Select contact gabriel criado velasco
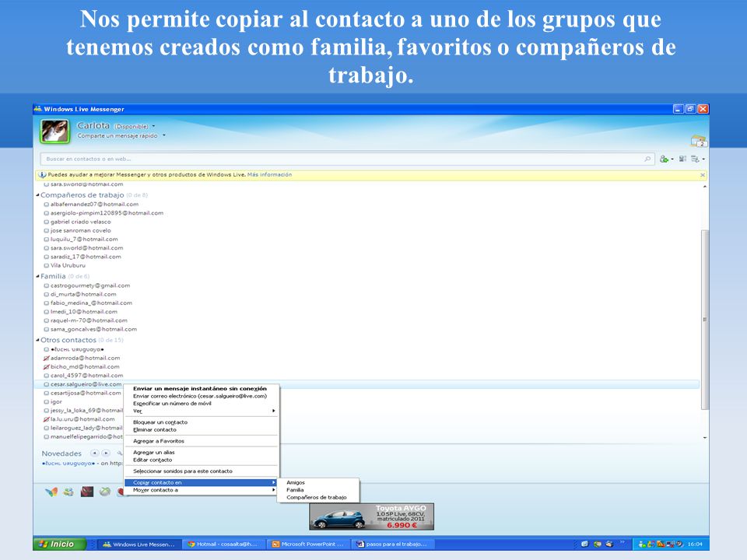747x560 pixels. click(x=80, y=222)
